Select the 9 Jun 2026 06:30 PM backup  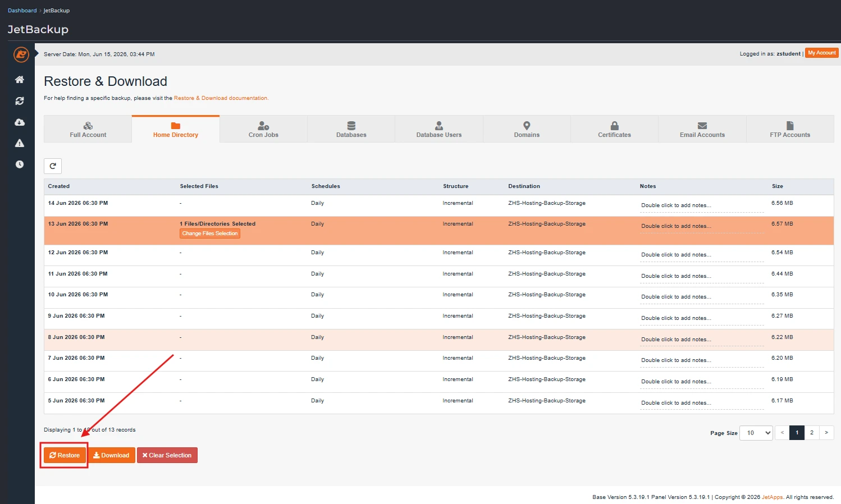point(439,319)
